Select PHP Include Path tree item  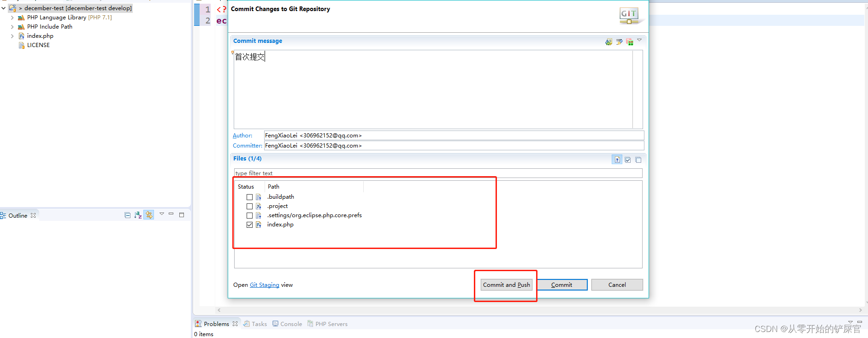pos(50,27)
